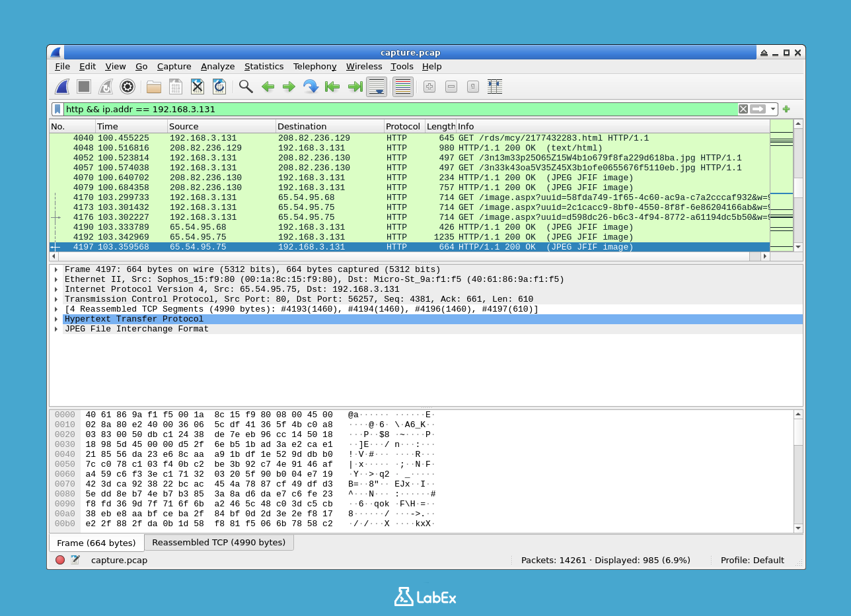The height and width of the screenshot is (616, 851).
Task: Close the current capture file
Action: 198,86
